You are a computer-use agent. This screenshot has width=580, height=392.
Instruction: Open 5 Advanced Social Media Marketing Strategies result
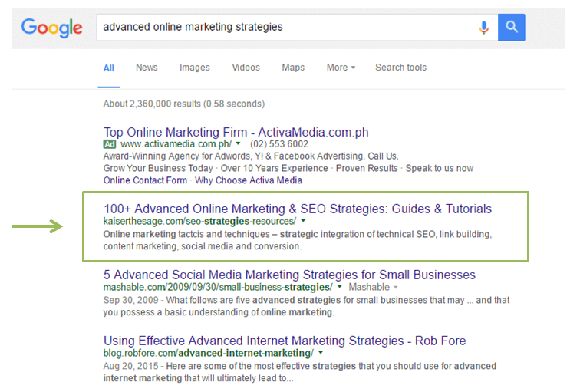[x=289, y=275]
